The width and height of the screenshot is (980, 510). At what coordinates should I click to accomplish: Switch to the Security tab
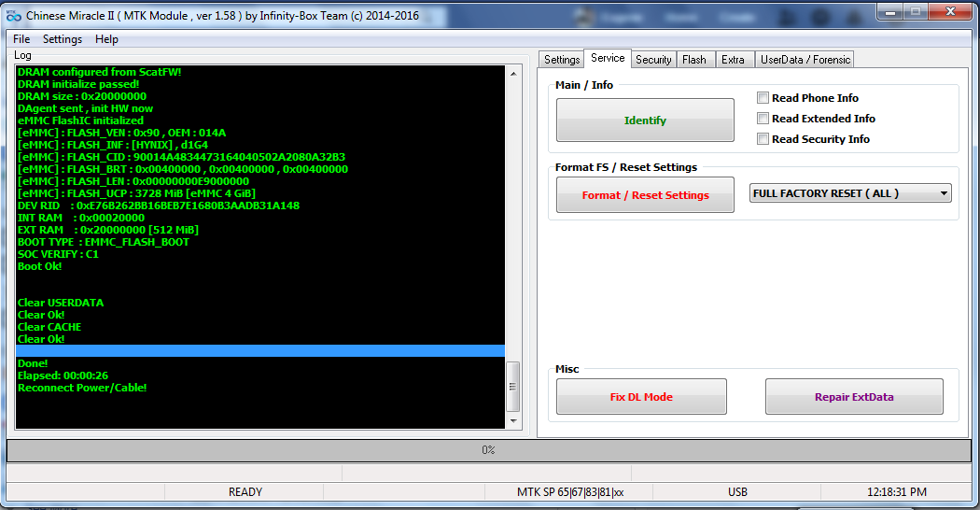pos(653,60)
